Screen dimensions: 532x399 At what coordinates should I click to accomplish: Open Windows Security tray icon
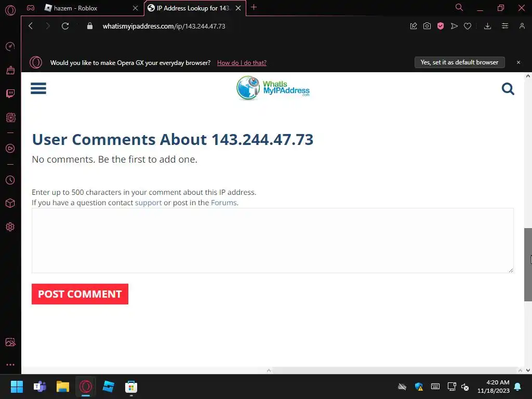419,387
